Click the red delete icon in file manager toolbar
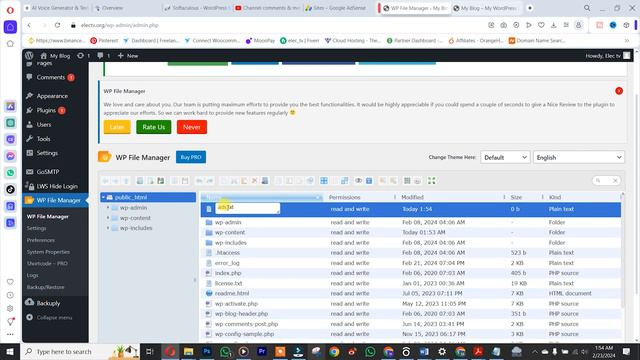Screen dimensions: 640x360 coord(254,180)
